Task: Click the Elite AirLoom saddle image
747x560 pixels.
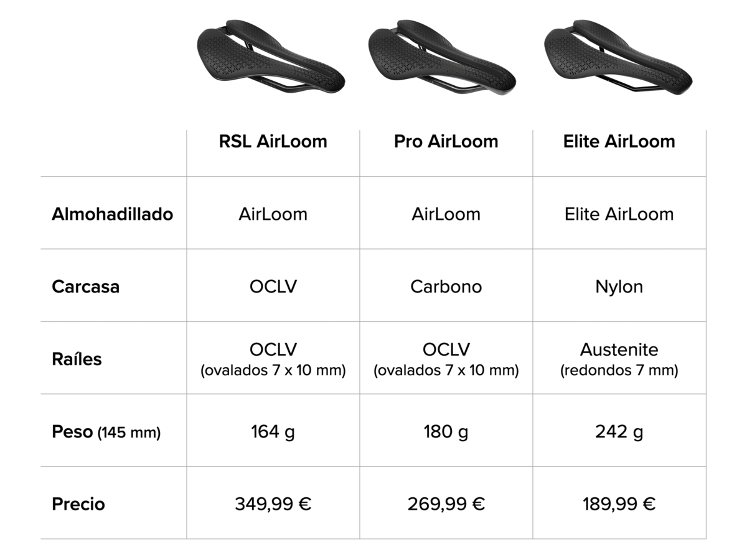Action: pos(618,57)
